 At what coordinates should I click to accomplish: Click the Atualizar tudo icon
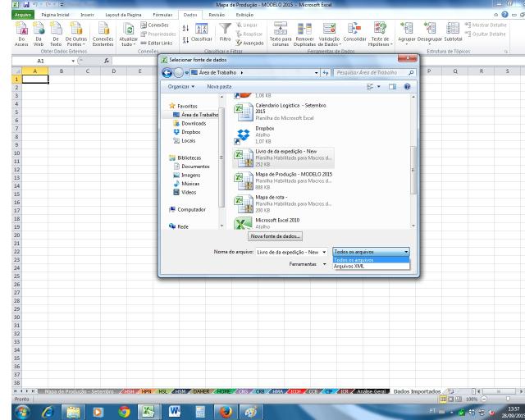128,34
